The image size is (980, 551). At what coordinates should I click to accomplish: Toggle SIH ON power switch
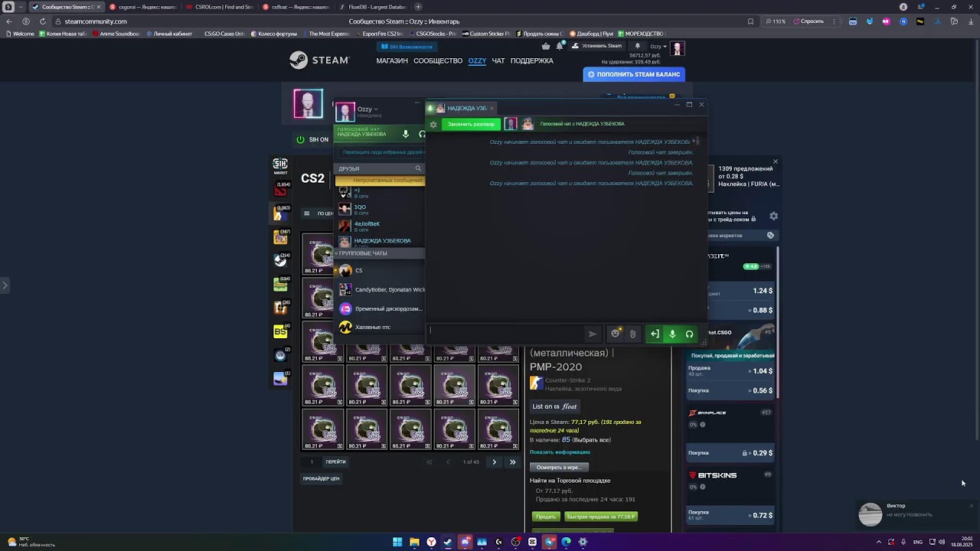[300, 139]
